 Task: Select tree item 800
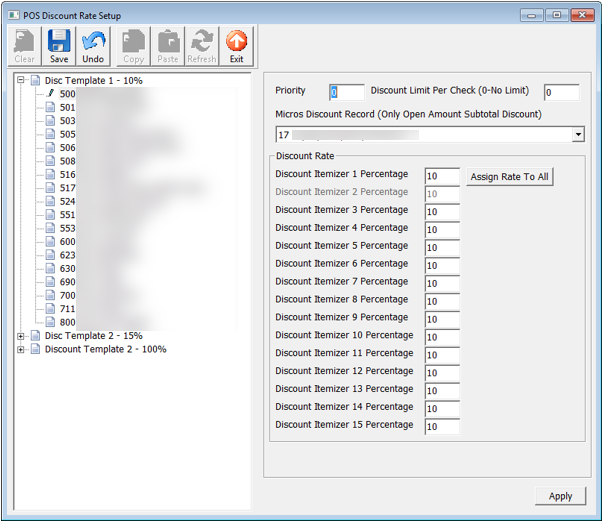click(67, 322)
